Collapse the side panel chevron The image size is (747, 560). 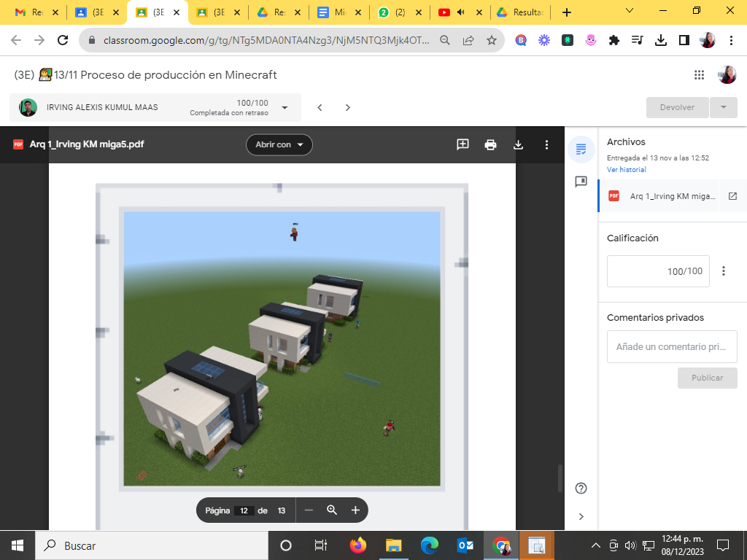tap(581, 517)
